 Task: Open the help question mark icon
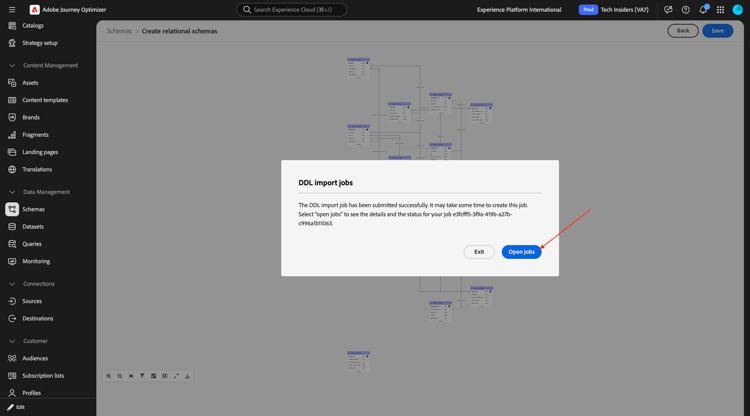(x=685, y=10)
